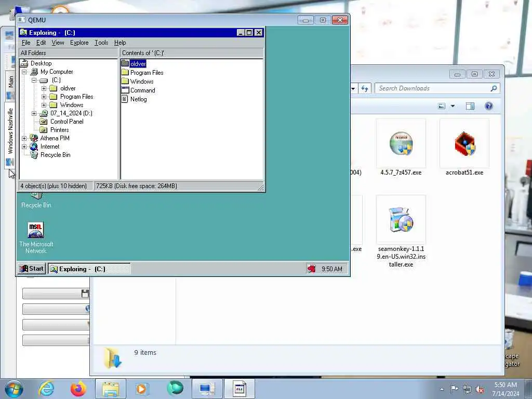Click the network tray icon
Viewport: 532px width, 399px height.
point(467,390)
